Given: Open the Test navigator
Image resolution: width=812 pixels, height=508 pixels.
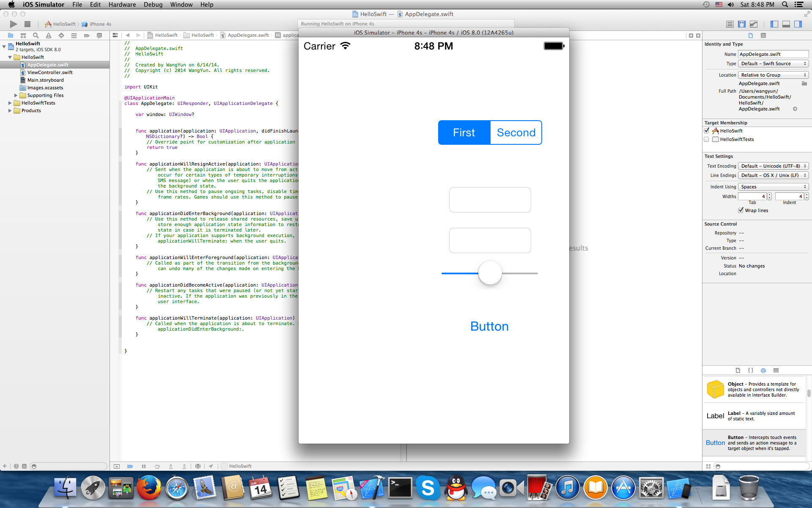Looking at the screenshot, I should (61, 36).
